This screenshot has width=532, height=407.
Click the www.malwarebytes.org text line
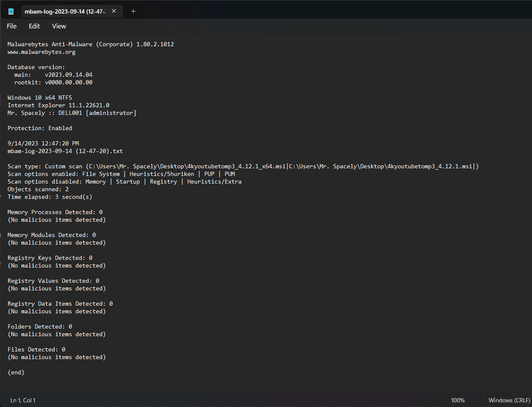[42, 52]
